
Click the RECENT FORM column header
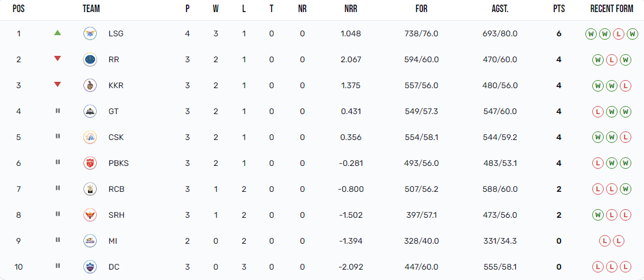(612, 9)
